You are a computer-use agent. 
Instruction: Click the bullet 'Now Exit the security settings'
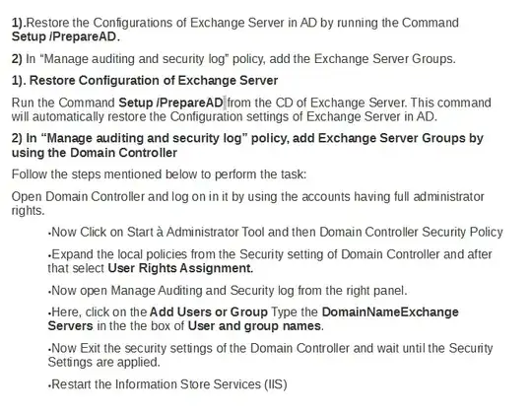[270, 355]
